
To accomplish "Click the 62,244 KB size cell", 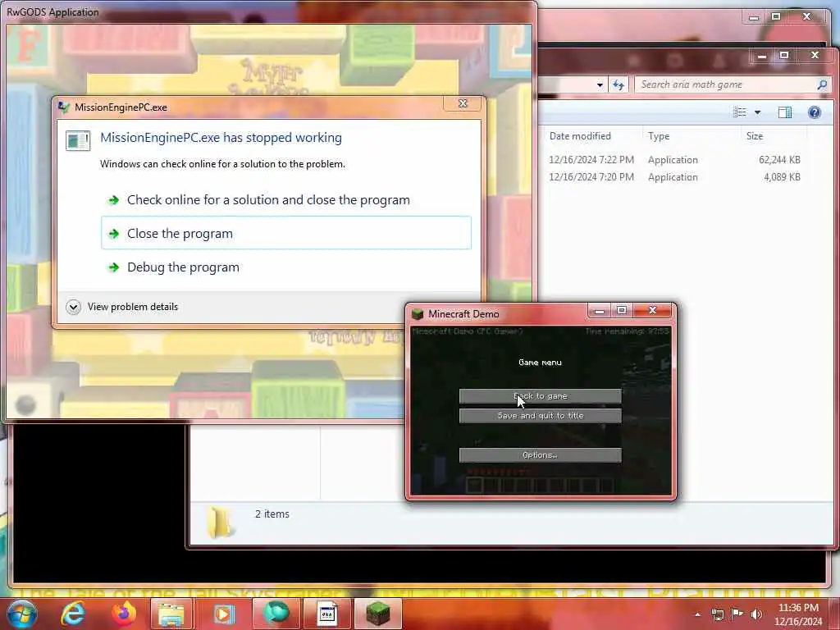I will (x=779, y=160).
